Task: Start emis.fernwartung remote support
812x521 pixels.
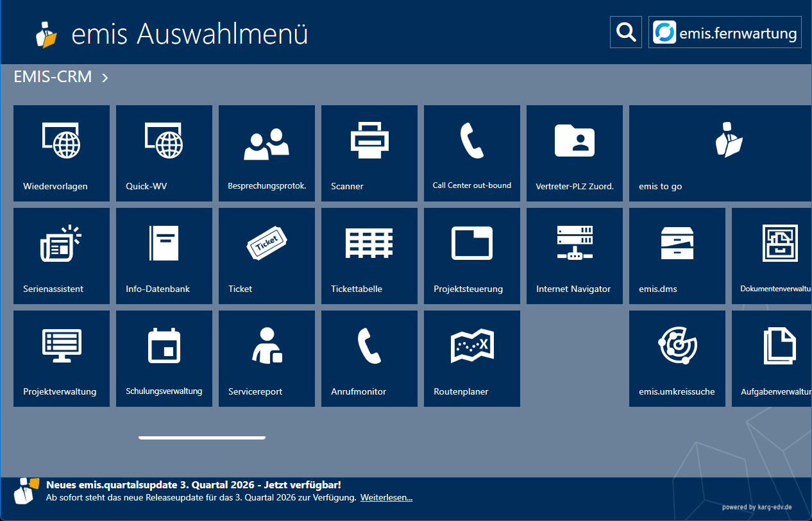Action: [x=725, y=32]
